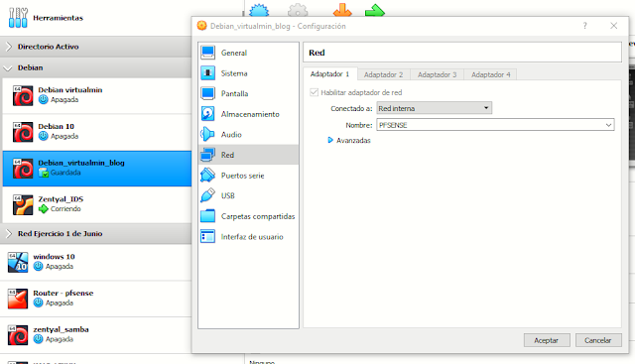Screen dimensions: 635x364
Task: Click the Debian virtualmin VM icon
Action: click(x=23, y=95)
